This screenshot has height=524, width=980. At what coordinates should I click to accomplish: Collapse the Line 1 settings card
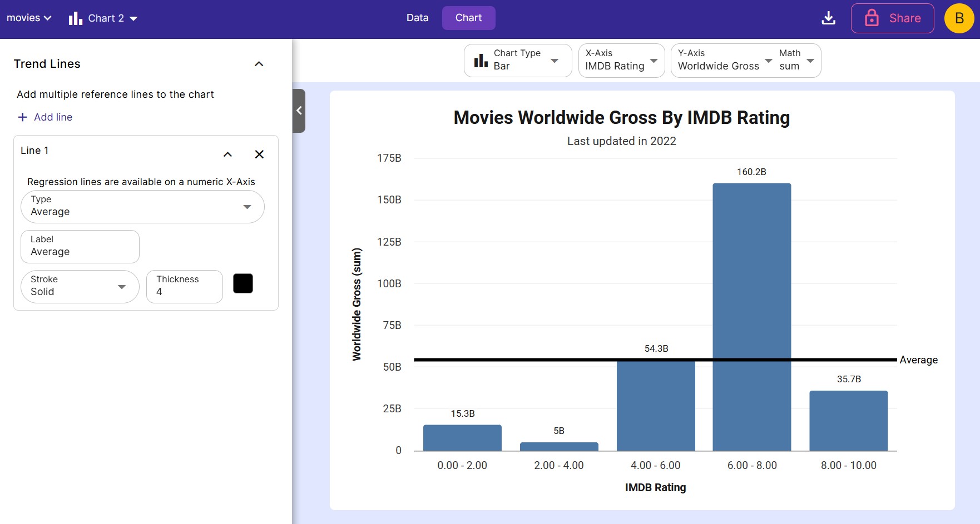[227, 154]
